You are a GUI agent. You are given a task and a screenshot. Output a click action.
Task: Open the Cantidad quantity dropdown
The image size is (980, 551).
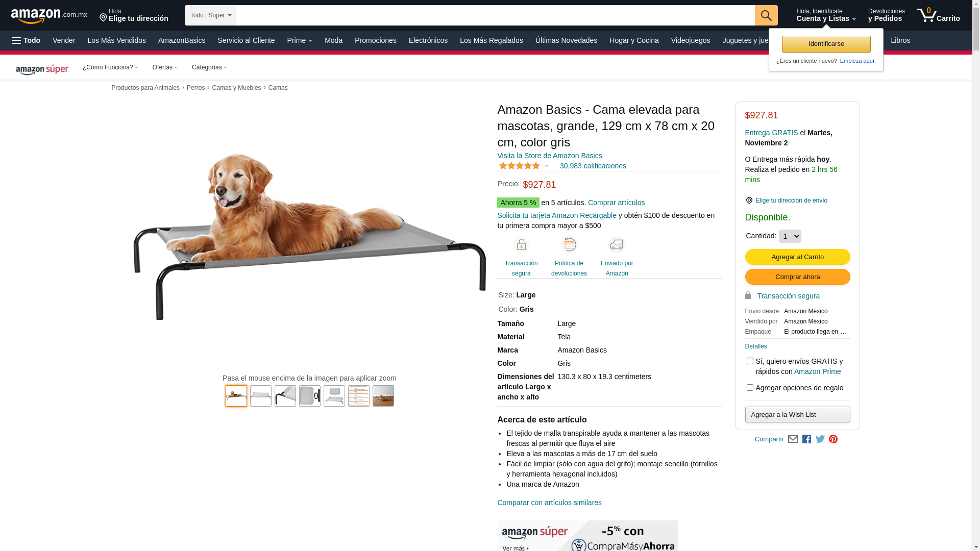click(x=790, y=236)
